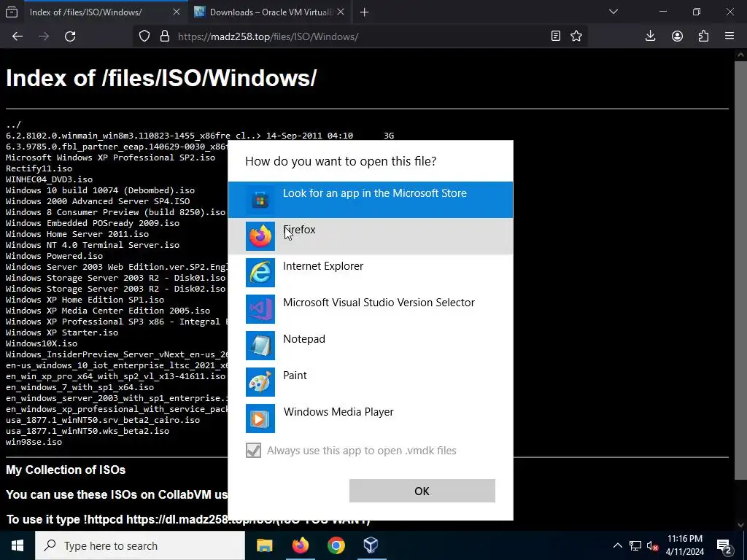Select Microsoft Visual Studio Version Selector
747x560 pixels.
pos(370,309)
